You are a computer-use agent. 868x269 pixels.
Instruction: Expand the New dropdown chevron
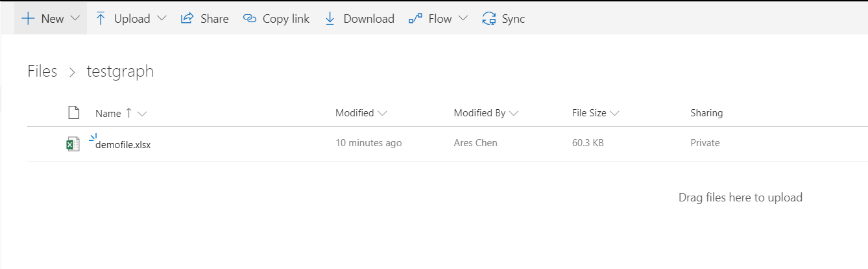[x=75, y=19]
